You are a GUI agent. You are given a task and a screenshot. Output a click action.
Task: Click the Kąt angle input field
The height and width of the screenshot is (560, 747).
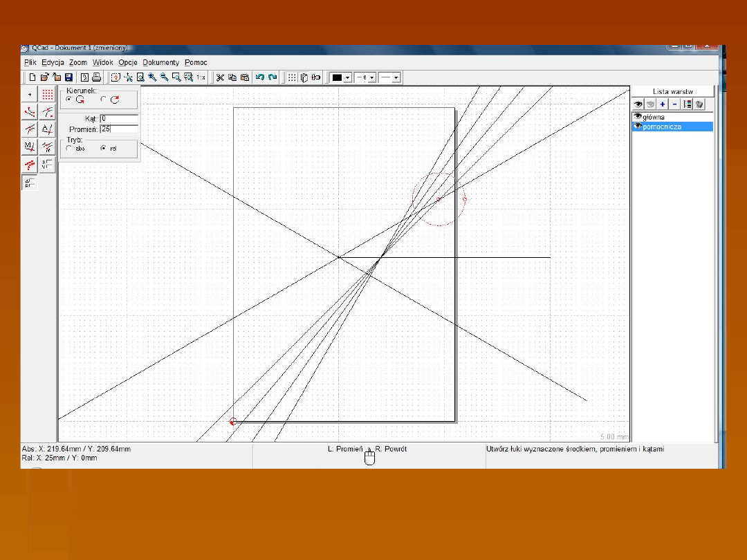(118, 119)
